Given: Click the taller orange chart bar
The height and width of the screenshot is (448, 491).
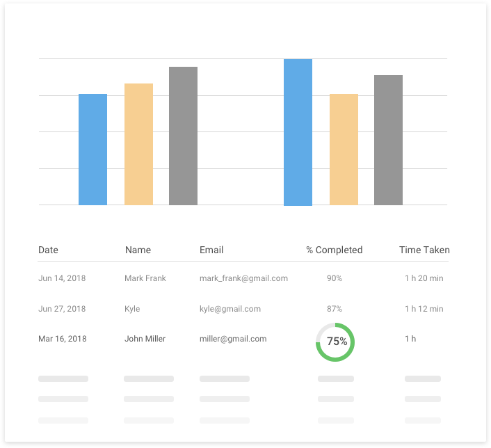Looking at the screenshot, I should click(138, 144).
